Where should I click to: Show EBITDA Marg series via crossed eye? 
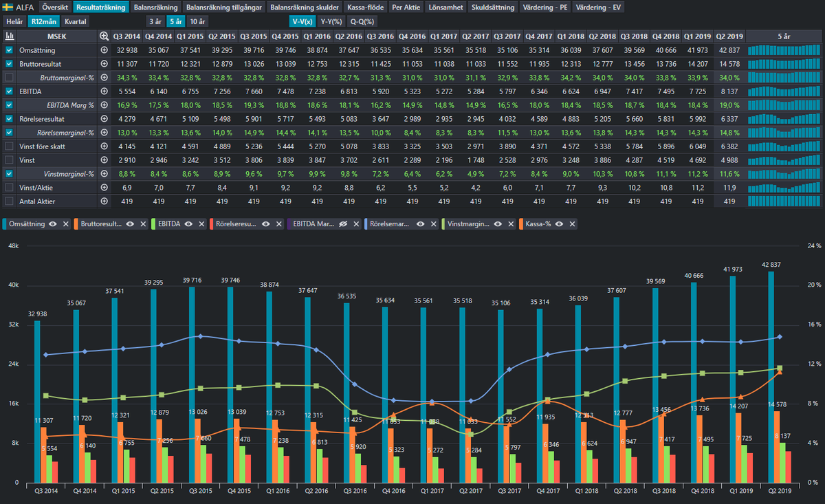[343, 224]
